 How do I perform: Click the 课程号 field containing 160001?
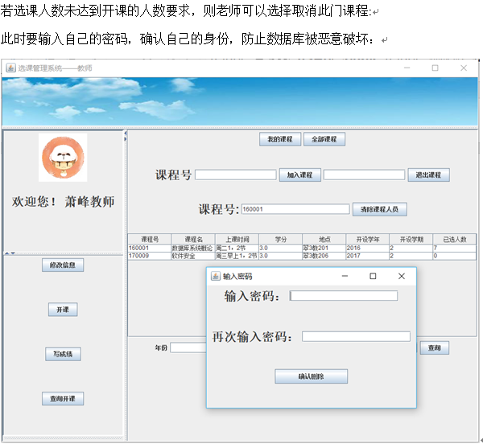click(x=295, y=209)
